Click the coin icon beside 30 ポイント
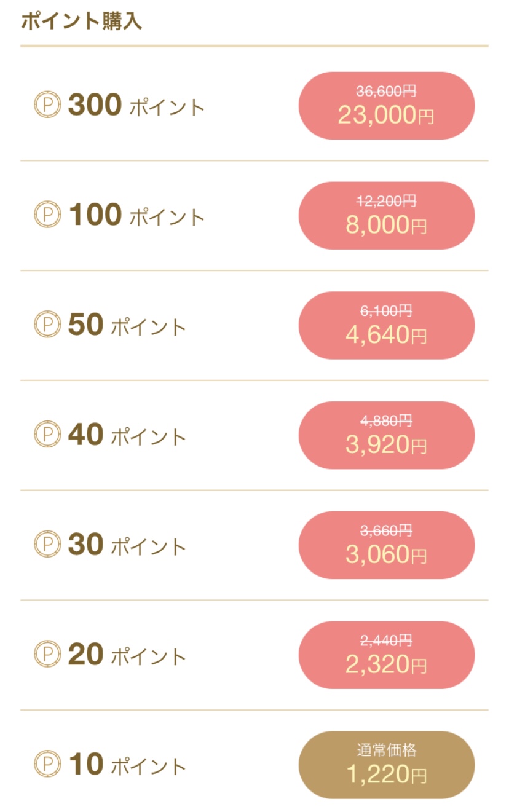Viewport: 509px width, 812px height. click(47, 545)
